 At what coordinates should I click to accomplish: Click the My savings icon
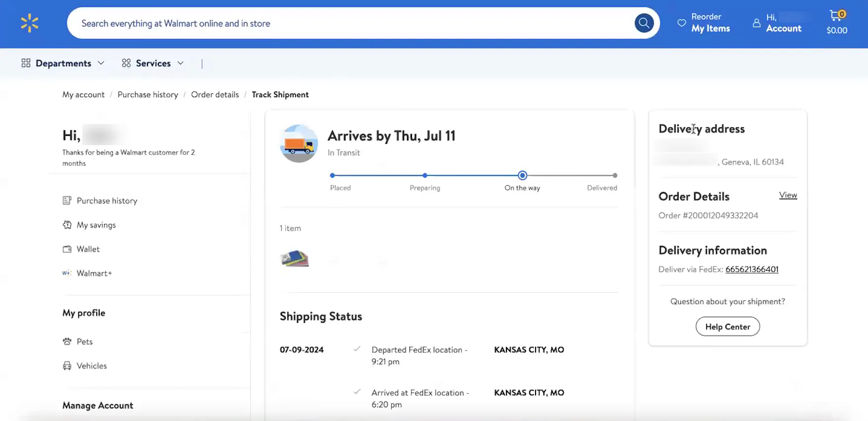click(x=67, y=225)
